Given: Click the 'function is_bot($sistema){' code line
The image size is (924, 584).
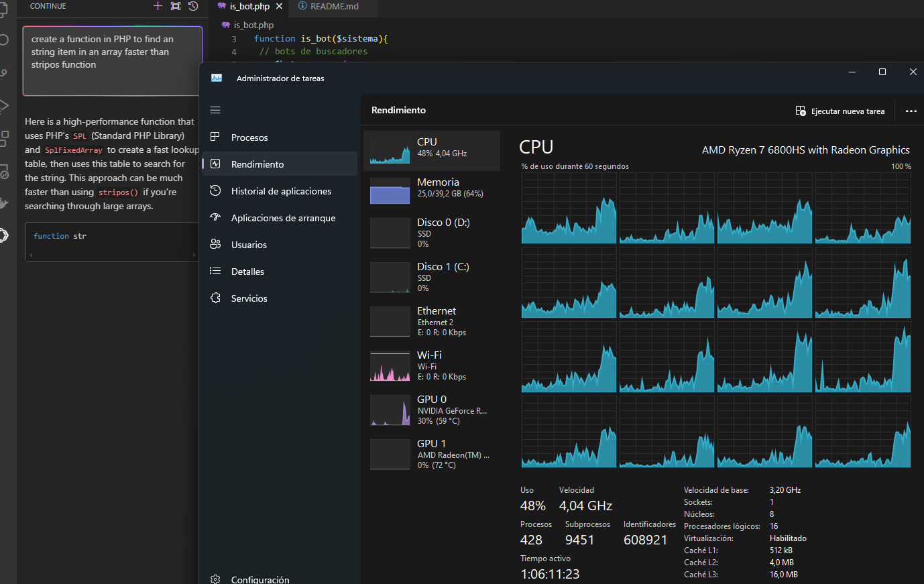Looking at the screenshot, I should (321, 39).
